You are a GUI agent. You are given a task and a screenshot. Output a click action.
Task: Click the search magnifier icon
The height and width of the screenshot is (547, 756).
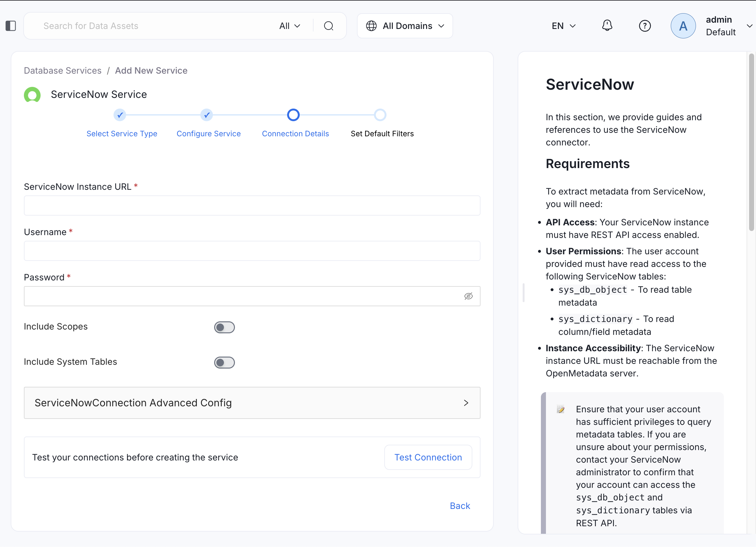pos(329,26)
